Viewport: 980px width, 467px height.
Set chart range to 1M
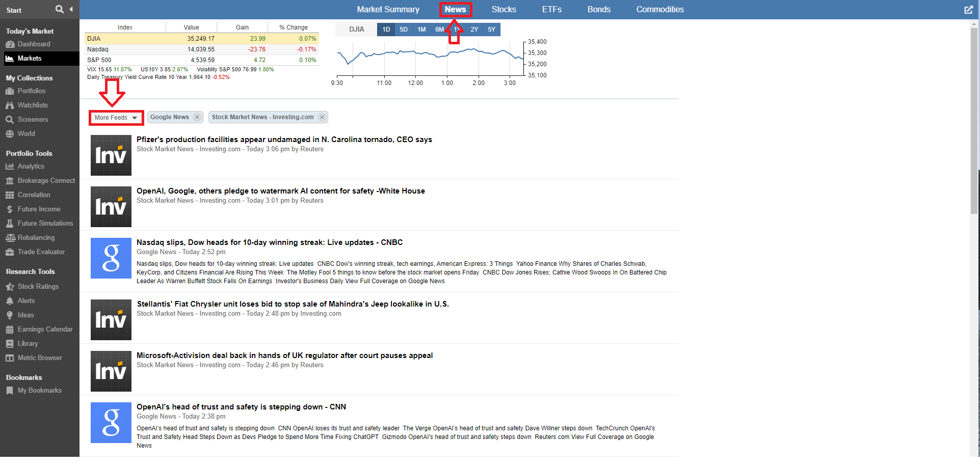coord(421,30)
